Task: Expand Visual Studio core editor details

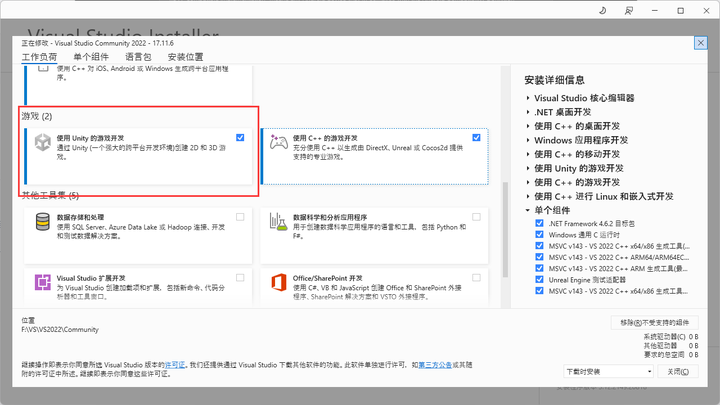Action: (528, 98)
